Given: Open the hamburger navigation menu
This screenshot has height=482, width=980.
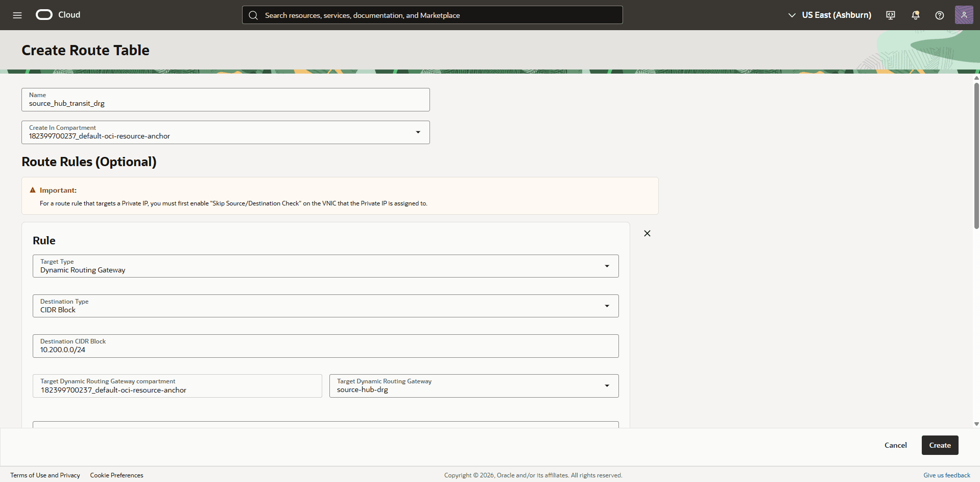Looking at the screenshot, I should [x=17, y=15].
